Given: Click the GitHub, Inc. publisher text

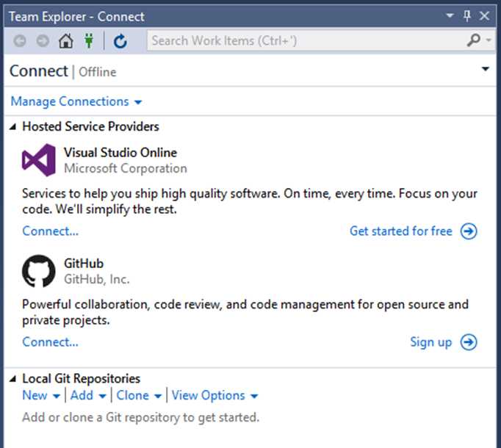Looking at the screenshot, I should 97,279.
